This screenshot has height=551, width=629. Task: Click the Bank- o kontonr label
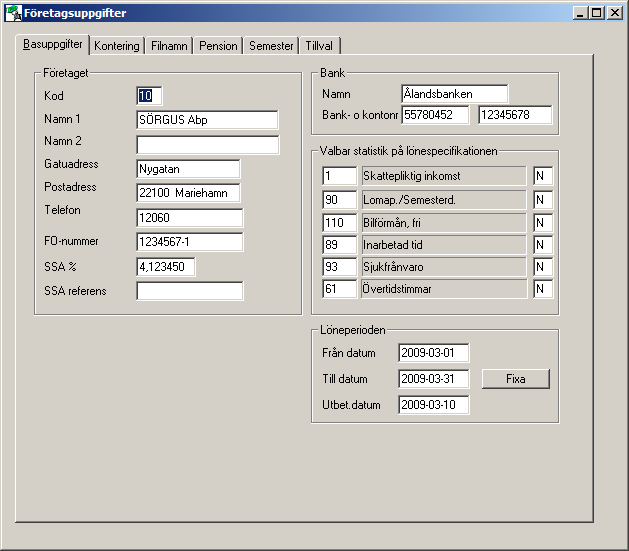coord(360,115)
